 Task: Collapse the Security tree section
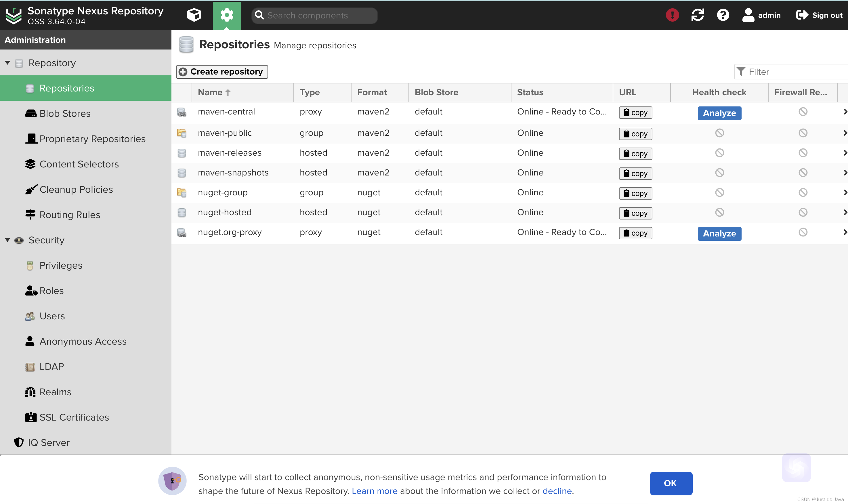(7, 240)
